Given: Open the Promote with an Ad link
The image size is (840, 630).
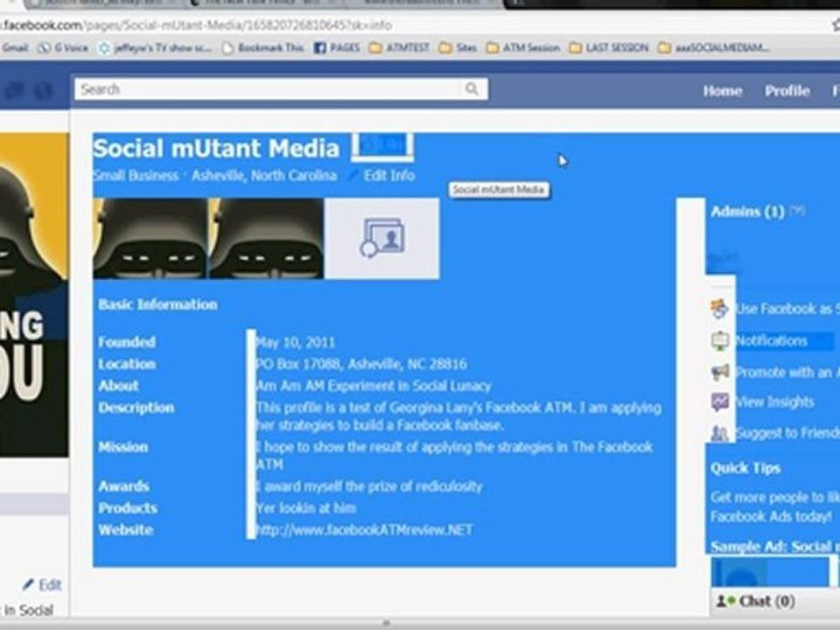Looking at the screenshot, I should [x=787, y=373].
